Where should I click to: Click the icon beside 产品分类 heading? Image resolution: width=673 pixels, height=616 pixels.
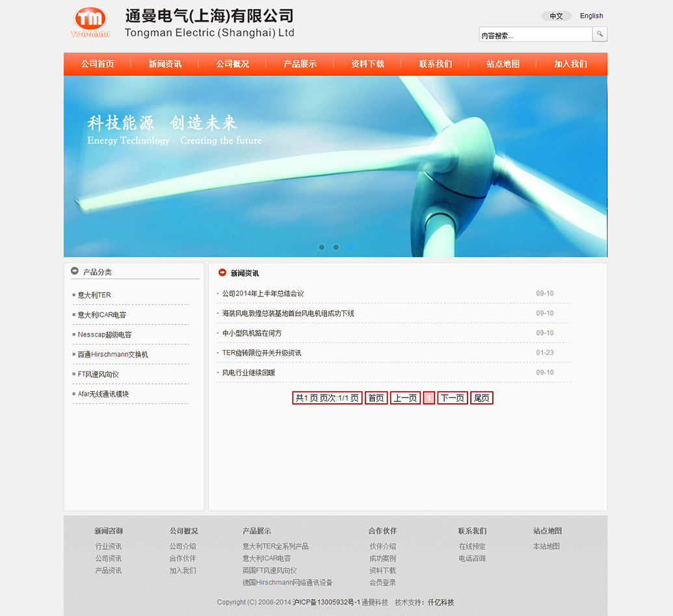[75, 271]
